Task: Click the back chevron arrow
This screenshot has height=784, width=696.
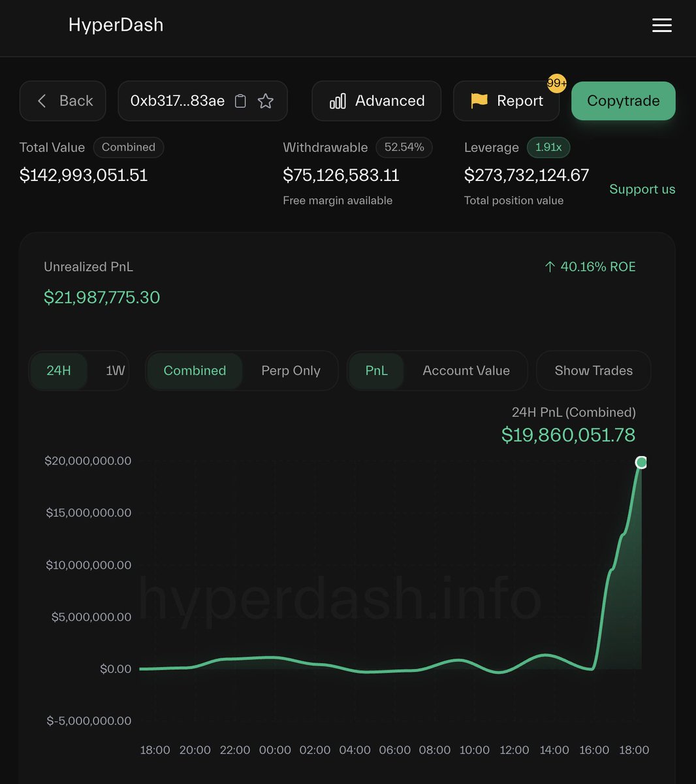Action: coord(42,101)
